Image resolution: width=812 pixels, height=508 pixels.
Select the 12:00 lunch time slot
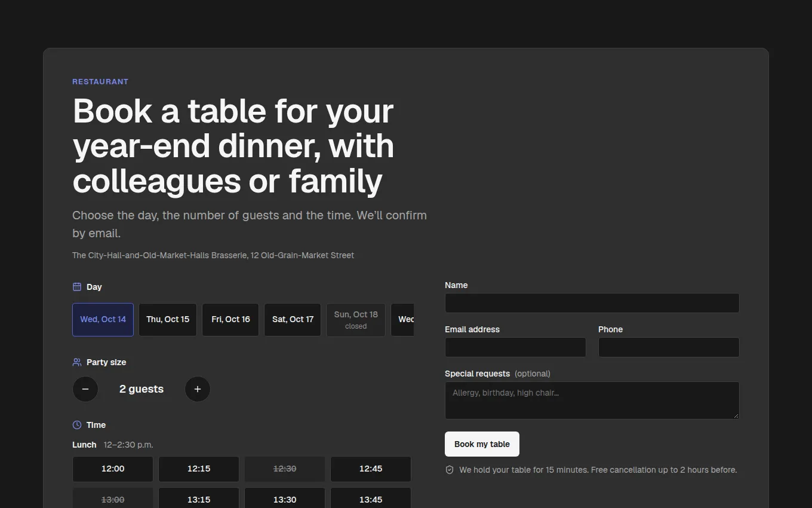coord(113,469)
